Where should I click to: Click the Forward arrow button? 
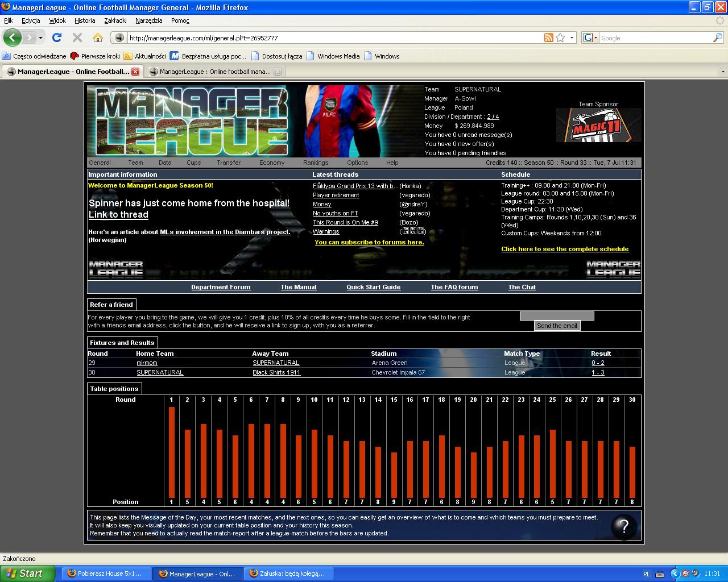click(30, 38)
